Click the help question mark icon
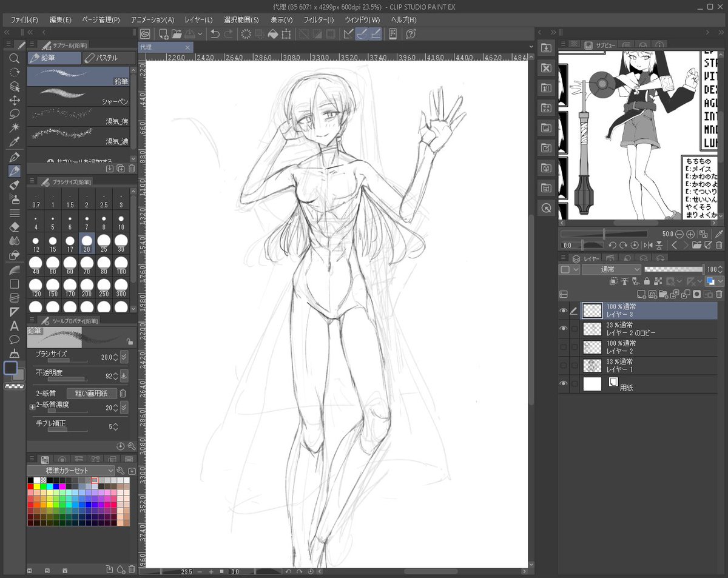This screenshot has height=578, width=728. click(411, 34)
